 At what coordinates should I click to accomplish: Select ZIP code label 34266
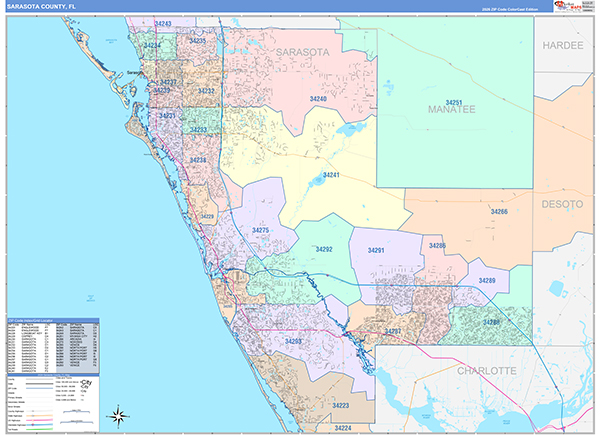tap(499, 211)
